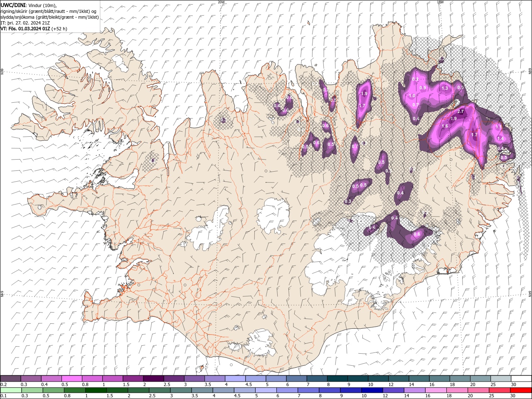This screenshot has width=532, height=399.
Task: Pick the 10 dark blue swatch in the lower legend row
Action: (372, 390)
